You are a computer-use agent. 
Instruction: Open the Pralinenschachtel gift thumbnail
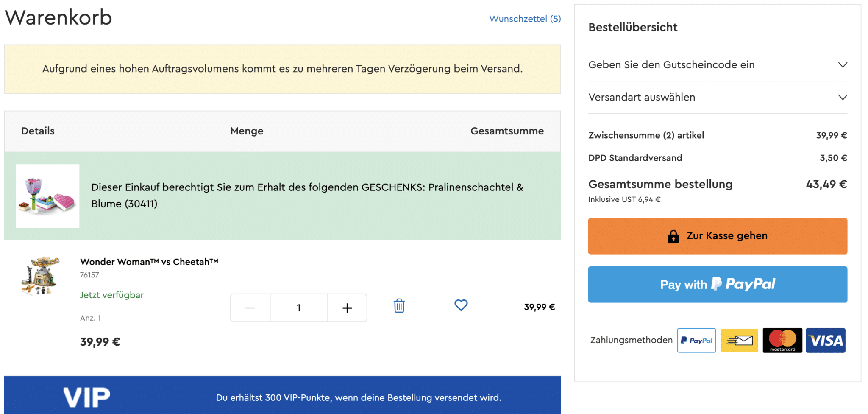(x=47, y=196)
